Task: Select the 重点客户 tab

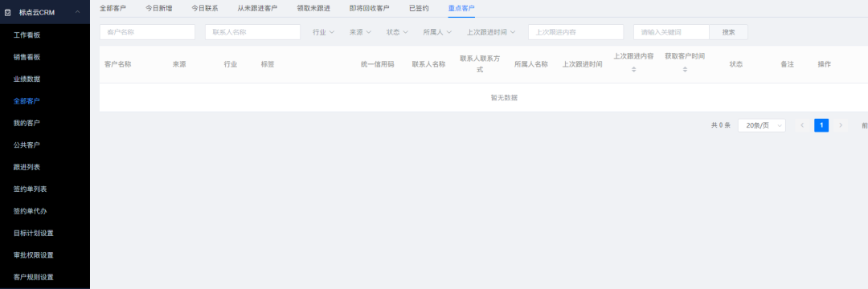Action: (461, 8)
